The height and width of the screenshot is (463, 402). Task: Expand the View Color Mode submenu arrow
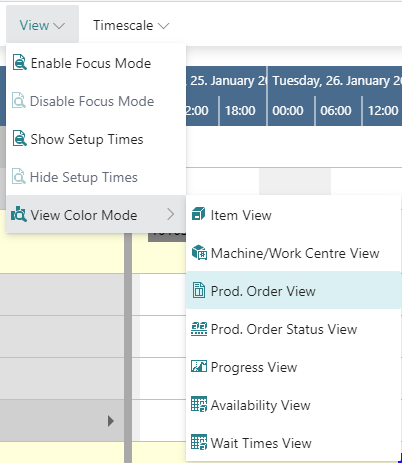[171, 214]
